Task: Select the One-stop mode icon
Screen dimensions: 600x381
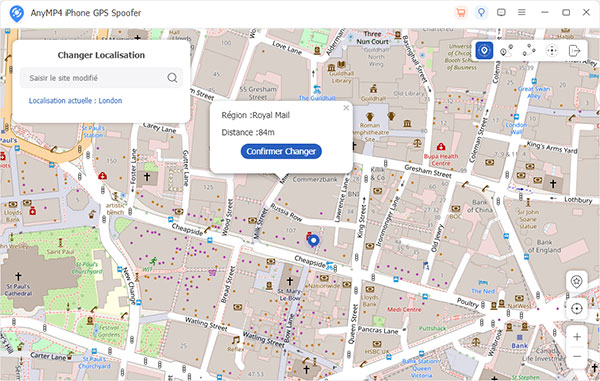Action: (x=506, y=50)
